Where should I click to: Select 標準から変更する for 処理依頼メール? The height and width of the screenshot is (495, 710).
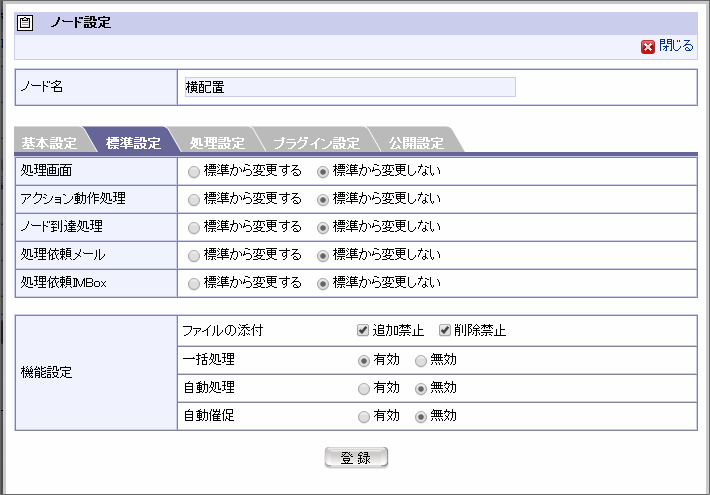click(x=194, y=256)
